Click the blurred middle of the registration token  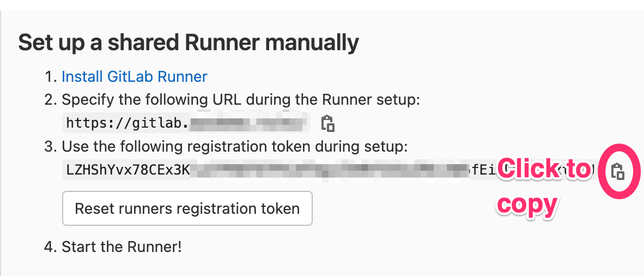329,170
